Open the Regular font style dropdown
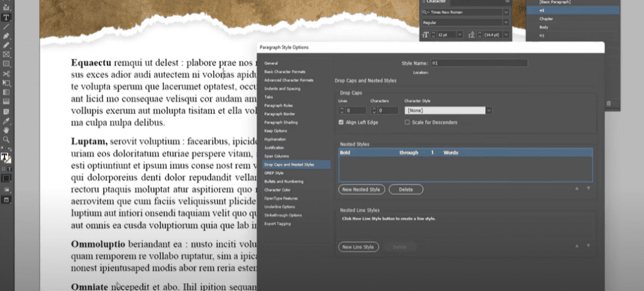 point(506,22)
